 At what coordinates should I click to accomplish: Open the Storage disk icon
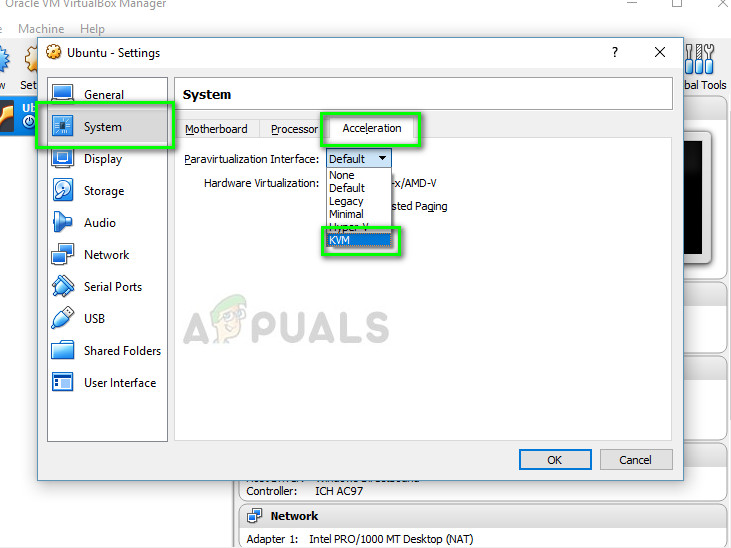point(62,190)
